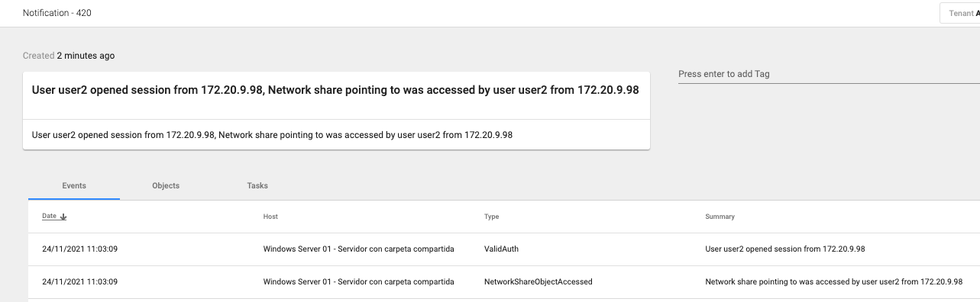The width and height of the screenshot is (980, 302).
Task: Select the Events tab
Action: click(74, 185)
